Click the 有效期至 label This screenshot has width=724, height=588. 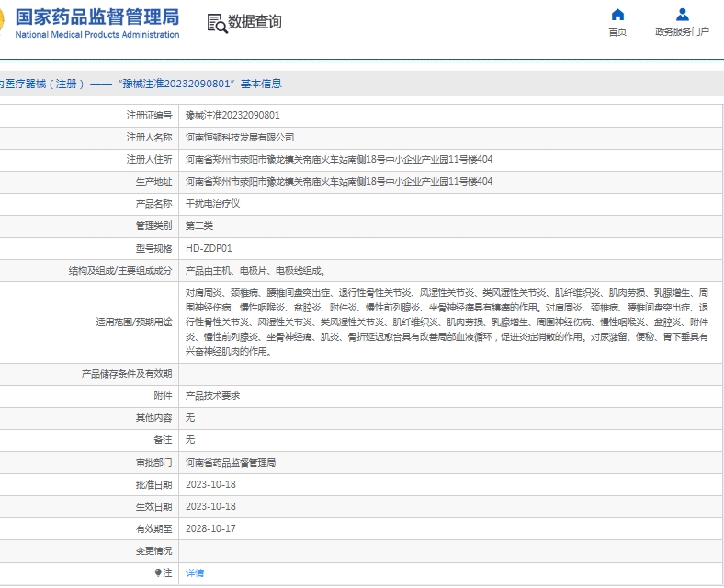coord(153,529)
